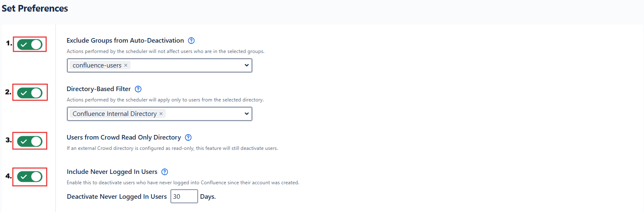Click the Exclude Groups from Auto-Deactivation label text

[x=125, y=41]
